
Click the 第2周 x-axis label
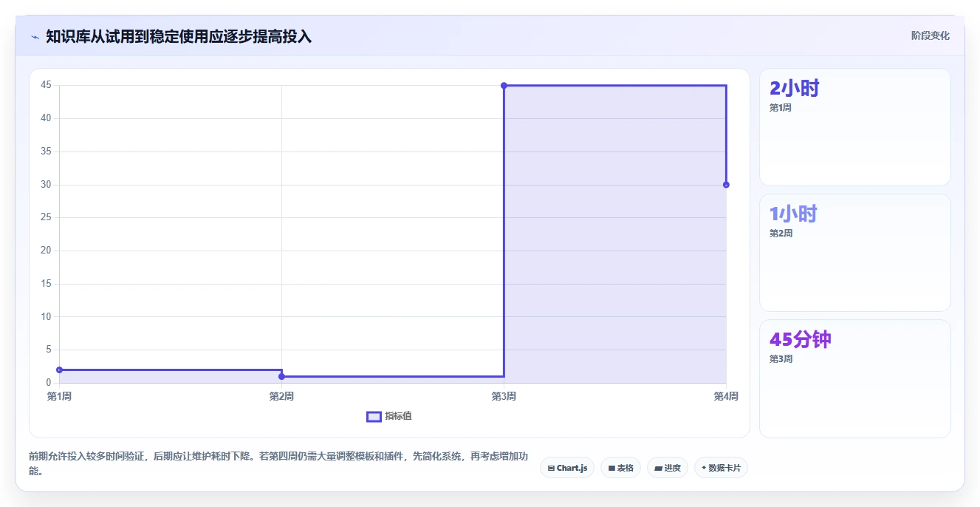click(281, 397)
